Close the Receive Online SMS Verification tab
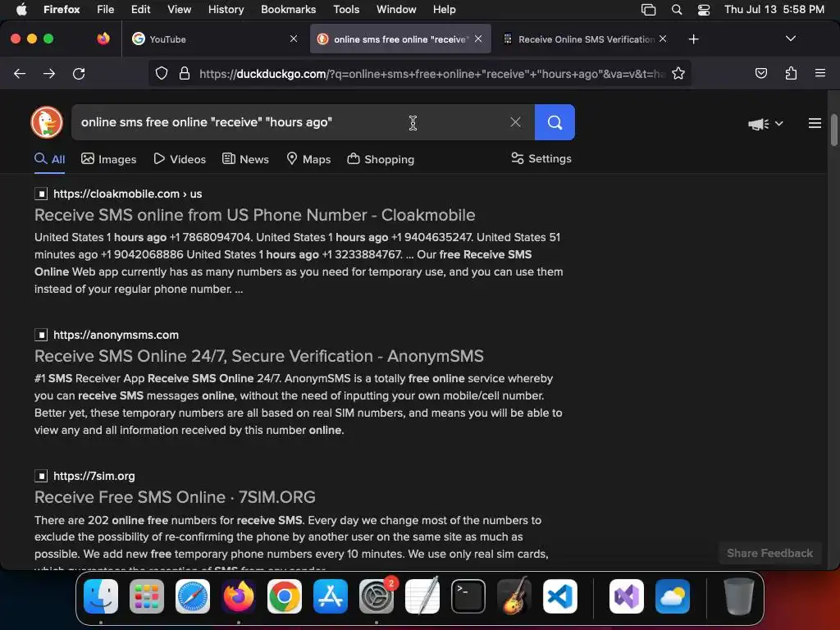This screenshot has height=630, width=840. (663, 39)
